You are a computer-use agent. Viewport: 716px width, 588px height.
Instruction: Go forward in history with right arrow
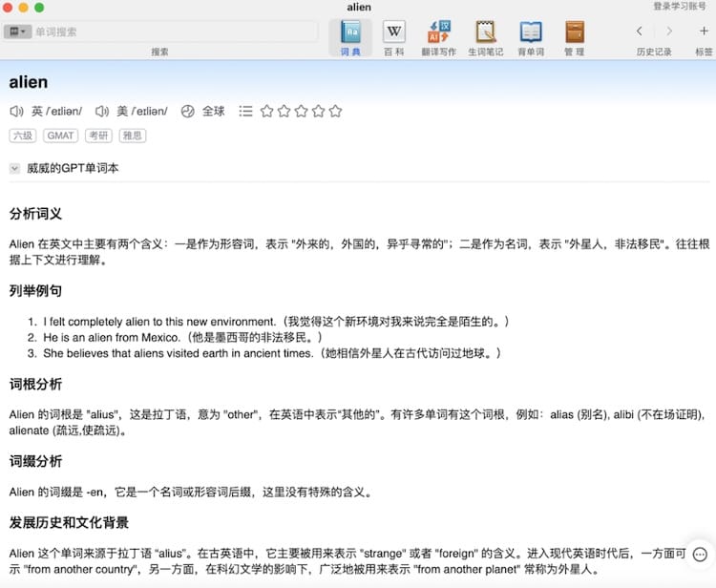coord(669,31)
